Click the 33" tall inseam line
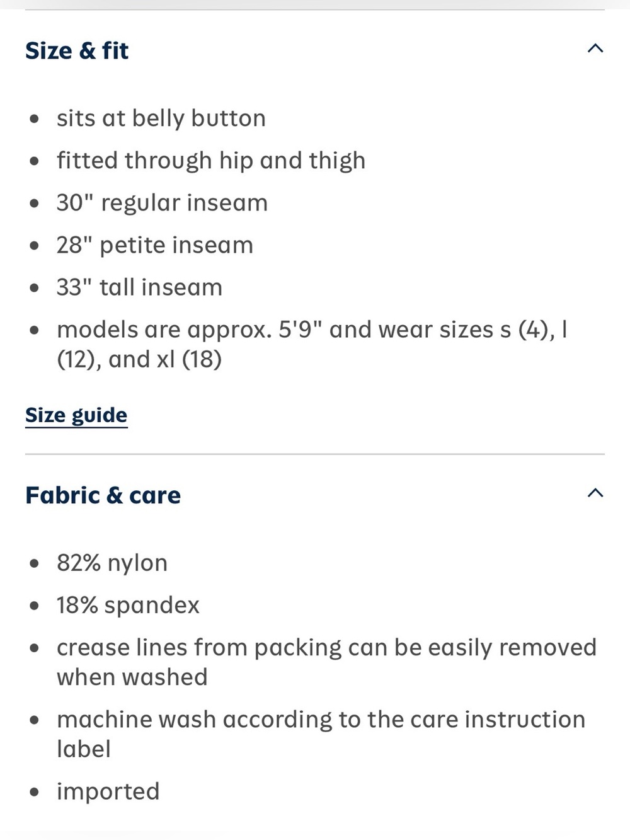The height and width of the screenshot is (840, 630). tap(140, 287)
